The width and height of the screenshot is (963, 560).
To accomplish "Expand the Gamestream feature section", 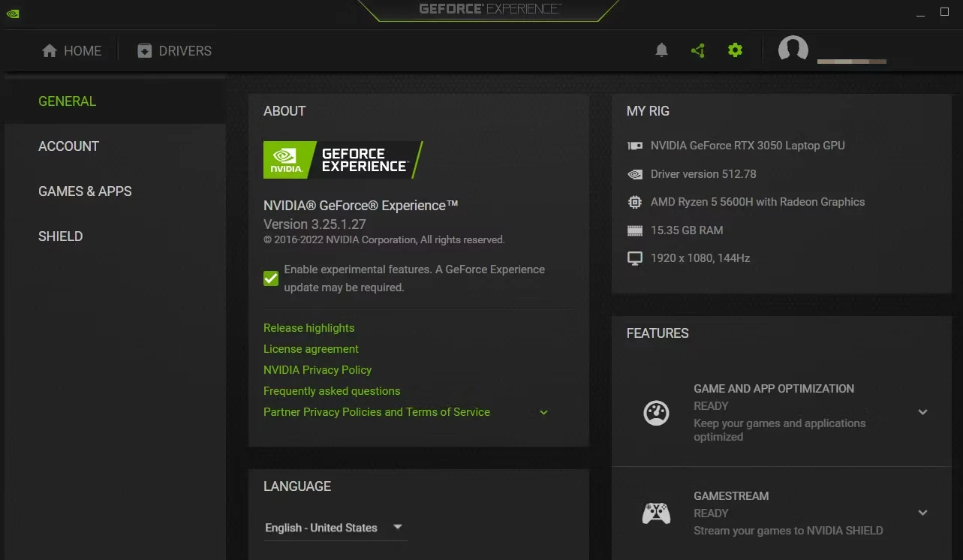I will tap(922, 513).
